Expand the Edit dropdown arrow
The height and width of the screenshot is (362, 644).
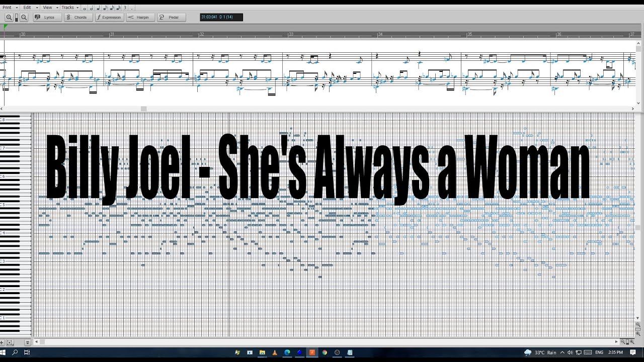pos(37,8)
